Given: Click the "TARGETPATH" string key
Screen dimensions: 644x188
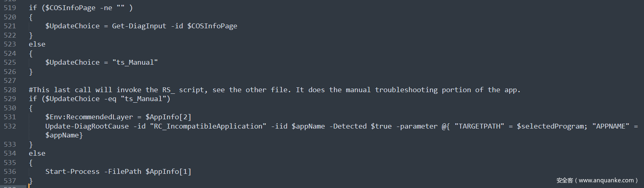Looking at the screenshot, I should pyautogui.click(x=479, y=126).
